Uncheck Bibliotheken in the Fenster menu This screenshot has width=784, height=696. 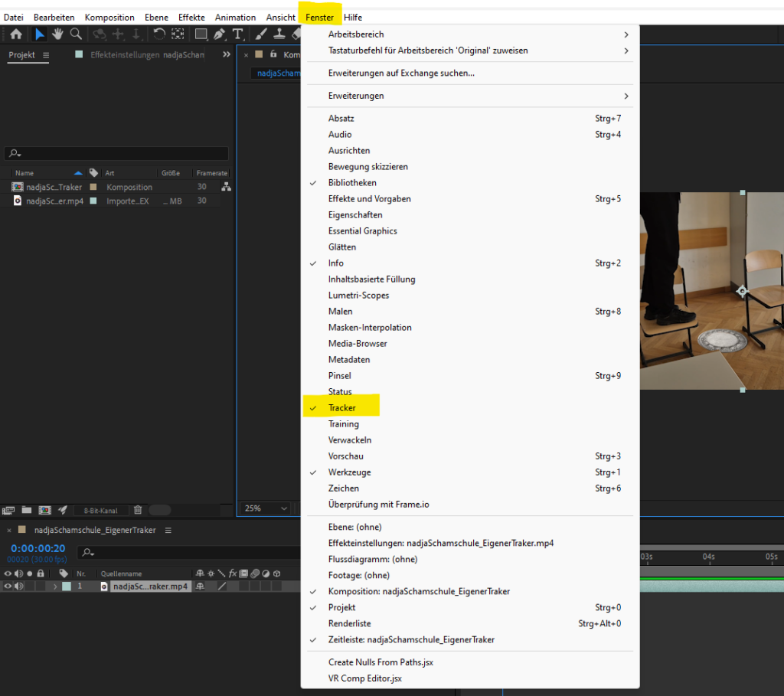[352, 183]
